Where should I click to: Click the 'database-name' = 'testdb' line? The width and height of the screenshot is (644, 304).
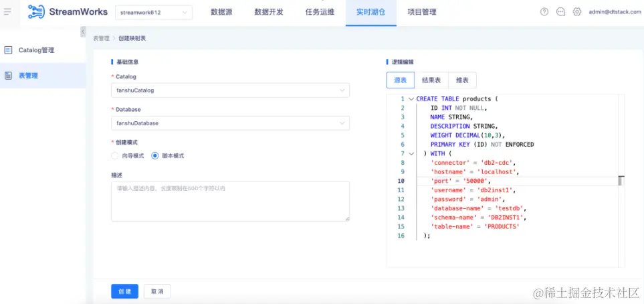point(478,208)
